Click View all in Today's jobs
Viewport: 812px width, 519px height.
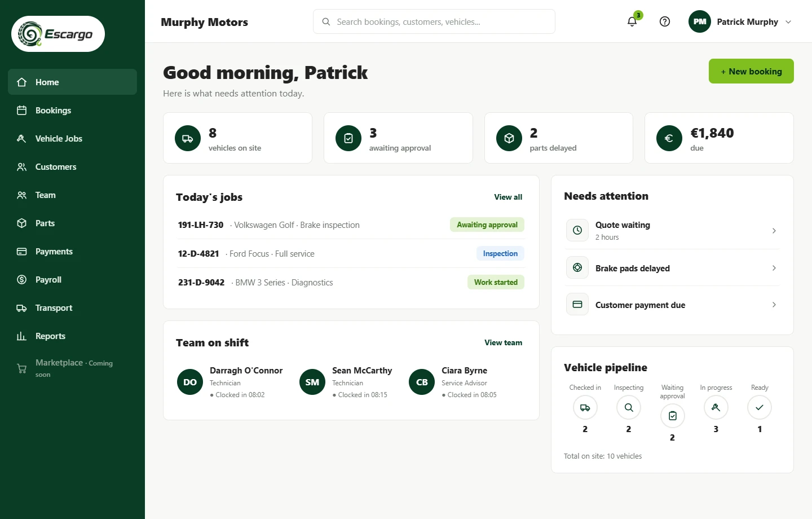(508, 197)
